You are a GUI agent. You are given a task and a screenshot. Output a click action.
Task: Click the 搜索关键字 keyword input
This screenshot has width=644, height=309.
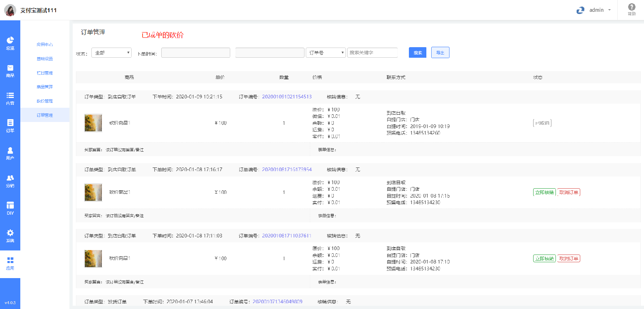click(372, 53)
